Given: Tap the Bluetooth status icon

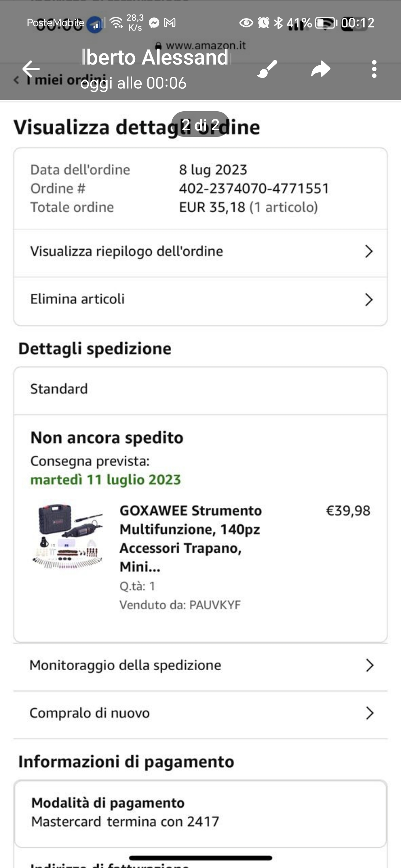Looking at the screenshot, I should [x=278, y=23].
